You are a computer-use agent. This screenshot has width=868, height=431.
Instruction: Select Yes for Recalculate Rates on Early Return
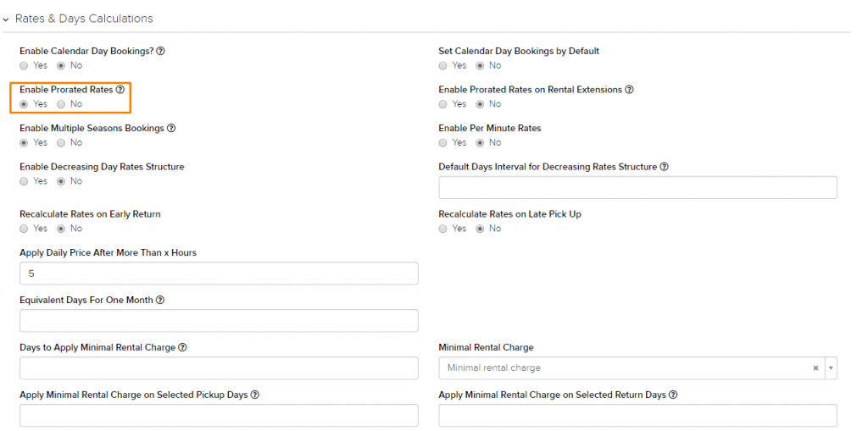[24, 229]
